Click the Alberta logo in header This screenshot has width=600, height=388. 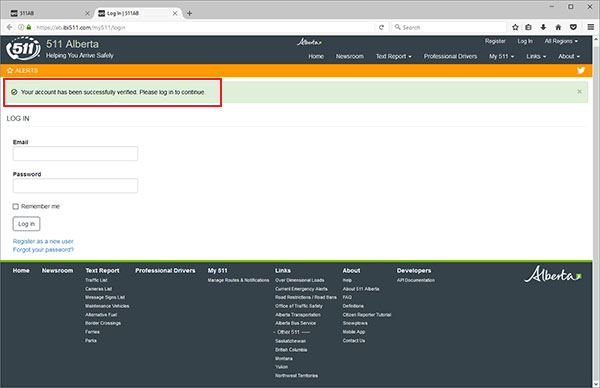tap(309, 42)
